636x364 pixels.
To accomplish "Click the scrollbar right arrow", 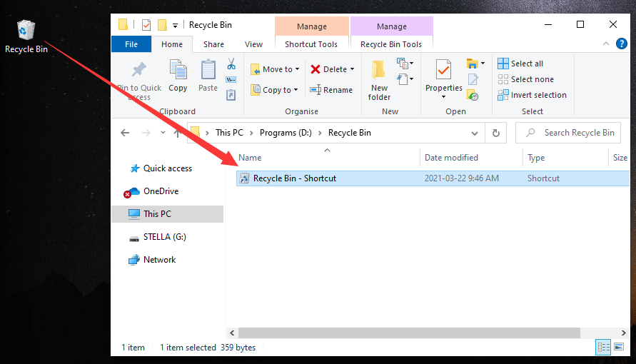I will click(x=624, y=333).
